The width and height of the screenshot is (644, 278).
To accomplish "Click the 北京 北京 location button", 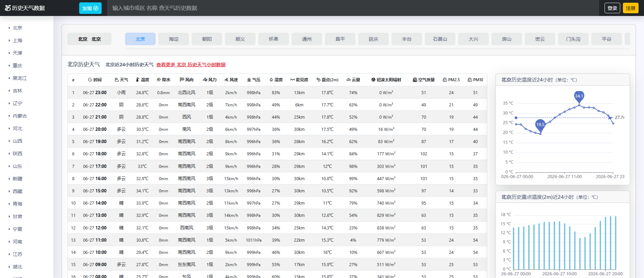I will pyautogui.click(x=89, y=39).
